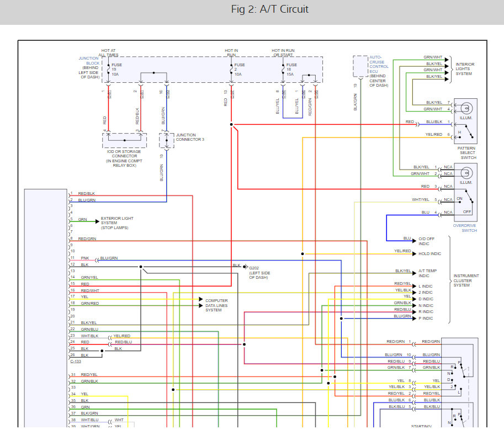Click the "HOT IN RUN OR START" label
This screenshot has width=504, height=445.
283,53
